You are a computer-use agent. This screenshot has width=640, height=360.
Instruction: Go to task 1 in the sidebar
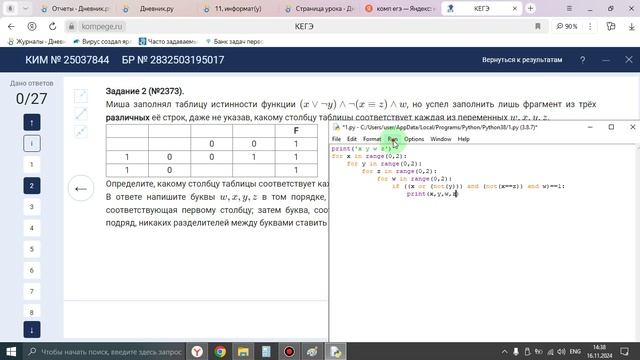coord(32,164)
